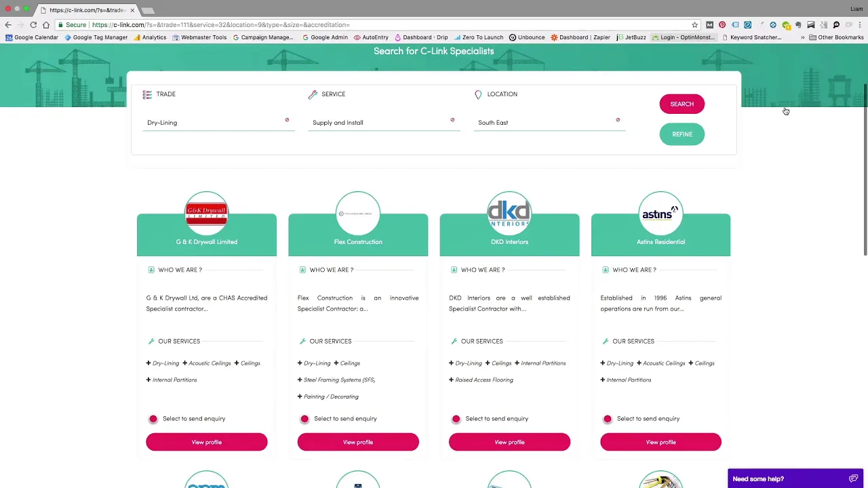Click Raised Access Flooring under DKD Interiors
This screenshot has height=488, width=868.
pyautogui.click(x=484, y=380)
